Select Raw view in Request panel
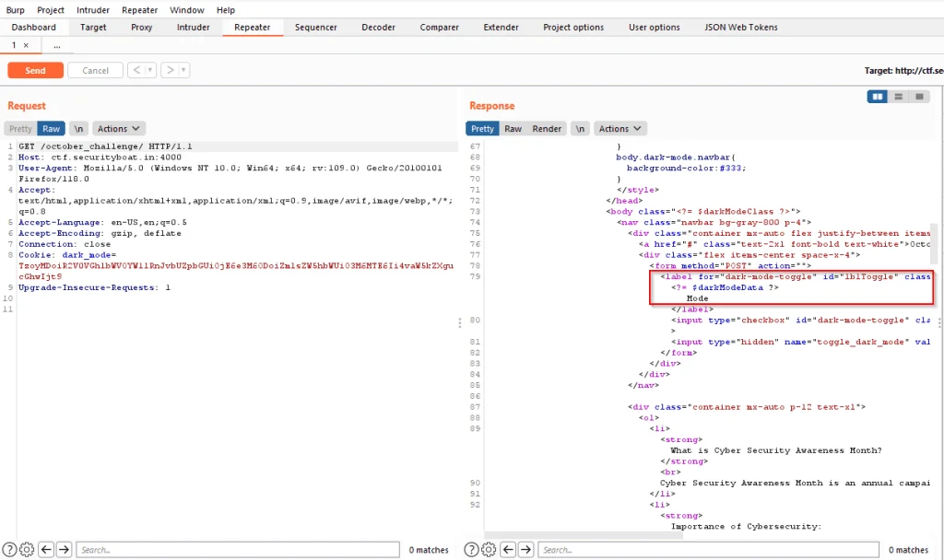Viewport: 944px width, 560px height. click(52, 129)
